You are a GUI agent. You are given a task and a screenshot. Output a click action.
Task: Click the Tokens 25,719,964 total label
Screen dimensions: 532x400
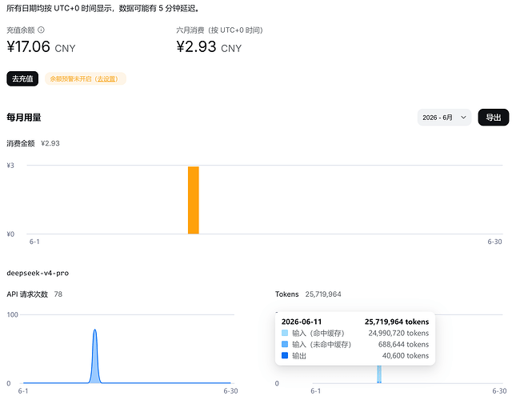[308, 294]
